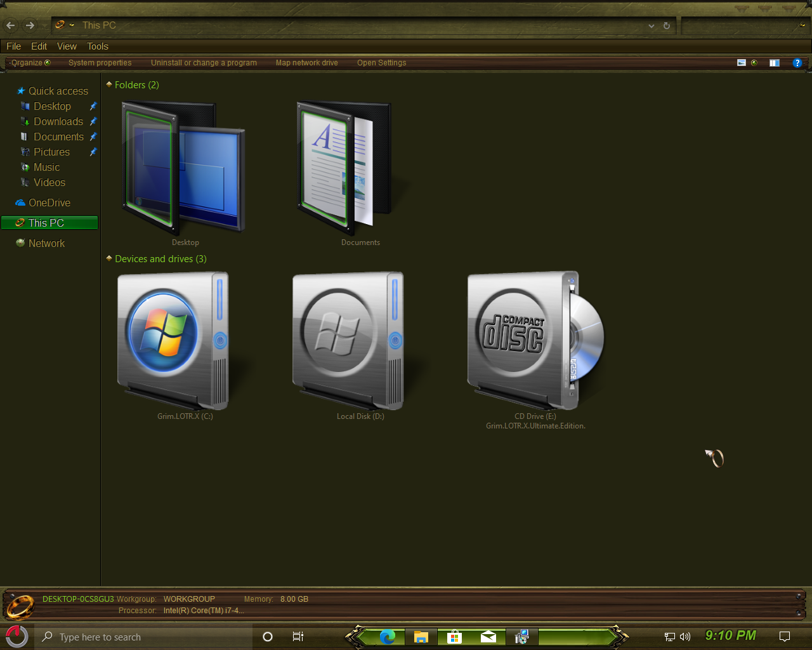
Task: Click the search icon in Explorer search box
Action: [802, 25]
